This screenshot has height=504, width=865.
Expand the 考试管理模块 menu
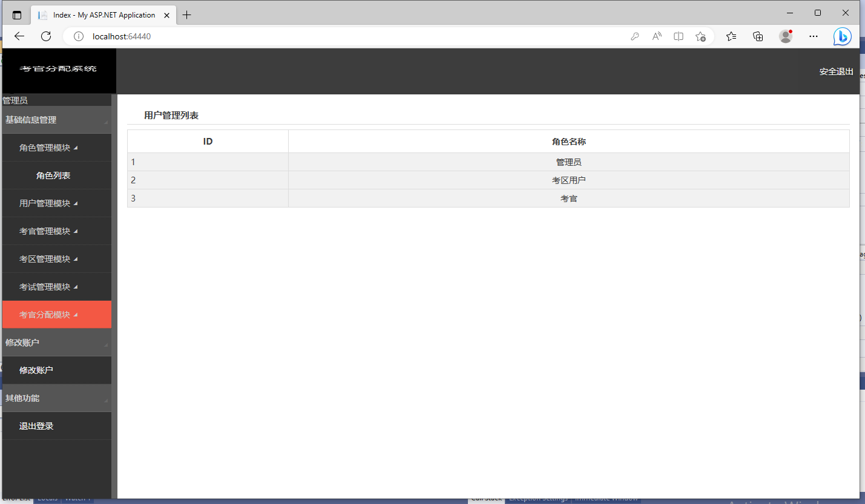pos(57,287)
